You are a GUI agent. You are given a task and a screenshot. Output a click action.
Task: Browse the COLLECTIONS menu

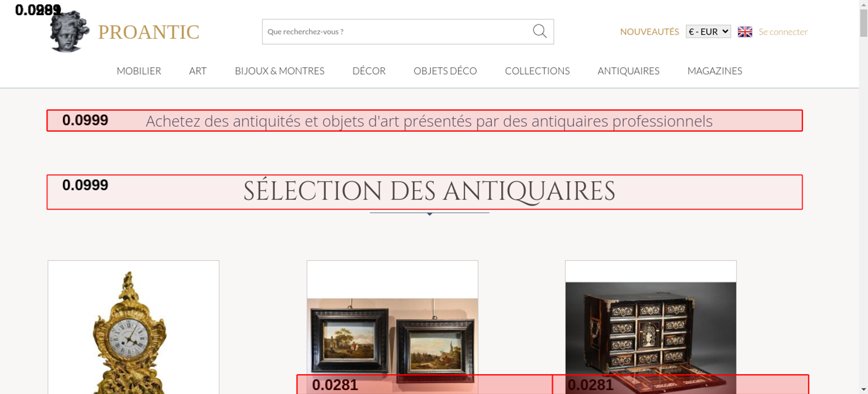pos(537,71)
